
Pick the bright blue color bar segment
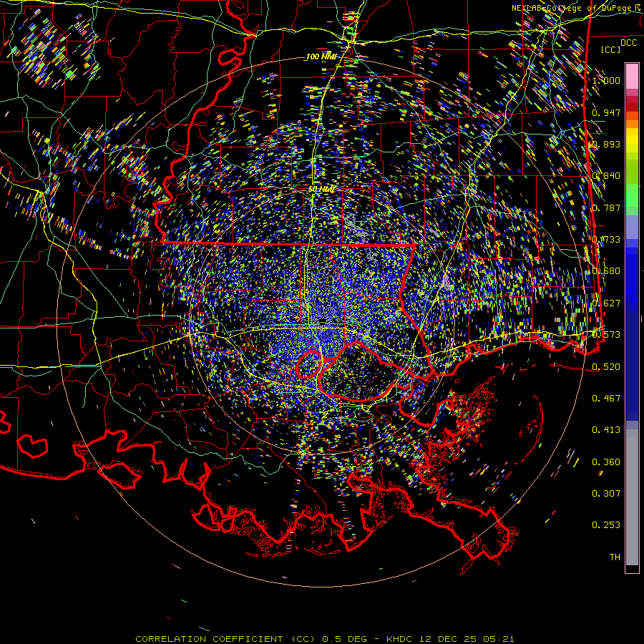(632, 275)
